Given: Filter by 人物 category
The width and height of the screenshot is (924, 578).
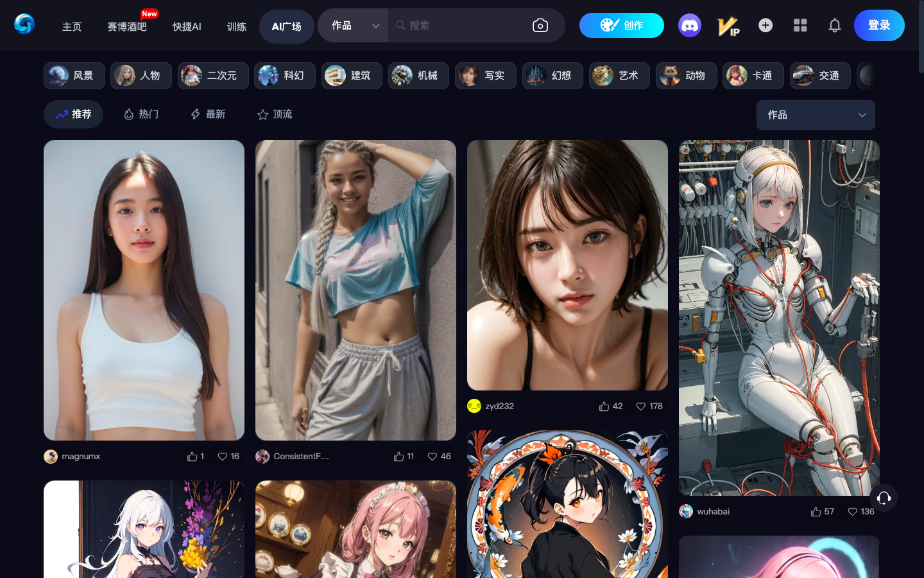Looking at the screenshot, I should (141, 76).
